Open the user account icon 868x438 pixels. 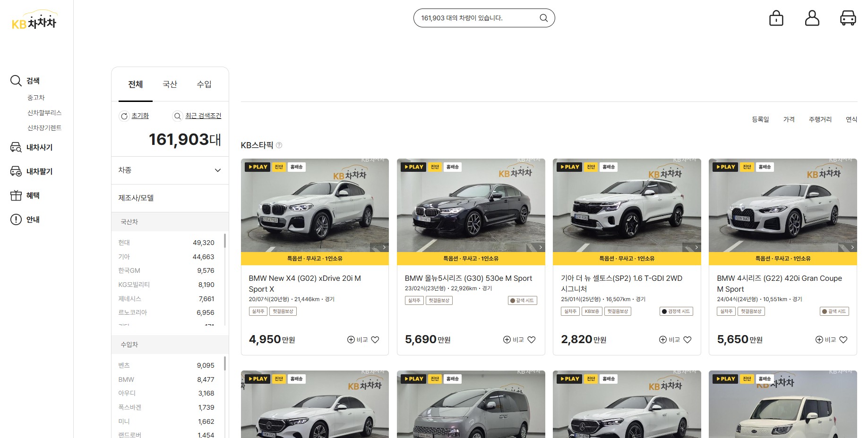812,18
